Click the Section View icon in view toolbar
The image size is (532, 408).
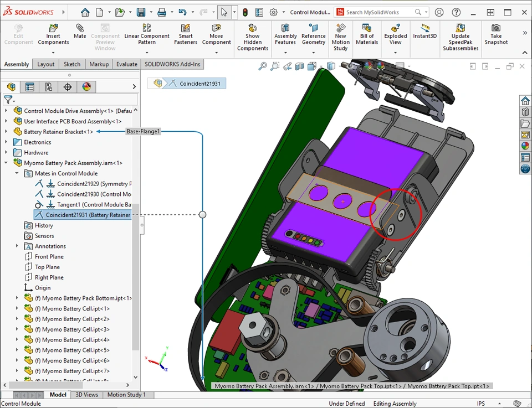click(x=299, y=66)
